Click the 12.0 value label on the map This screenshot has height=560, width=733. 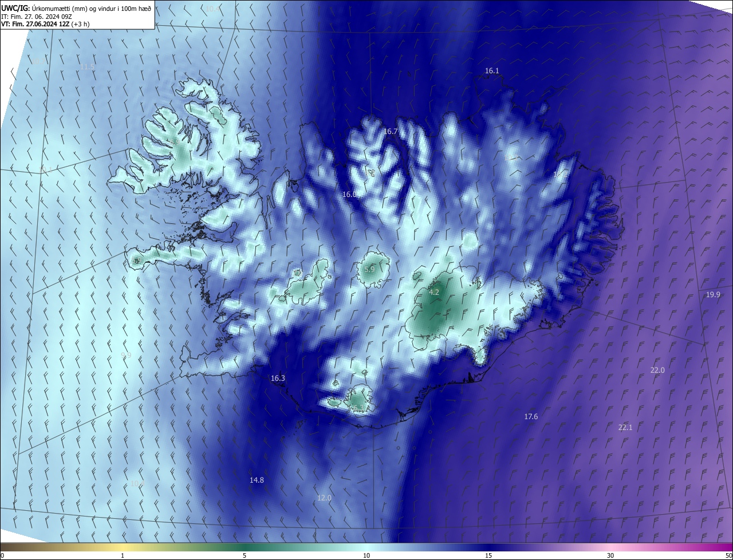coord(324,498)
